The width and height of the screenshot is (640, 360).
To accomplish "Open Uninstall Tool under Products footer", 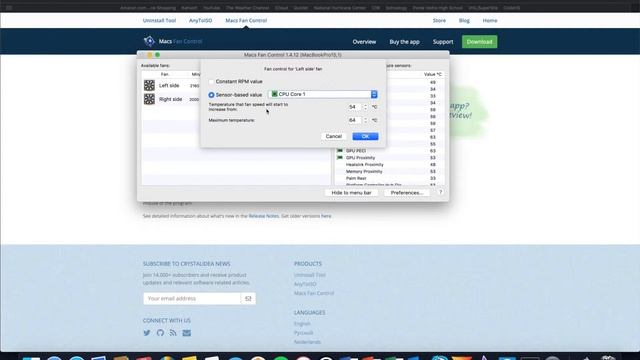I will [309, 275].
